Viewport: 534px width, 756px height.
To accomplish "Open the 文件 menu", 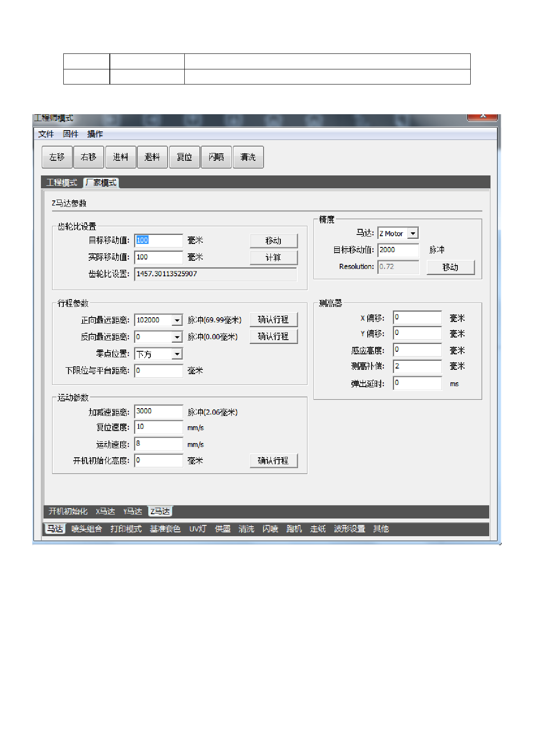I will coord(46,134).
